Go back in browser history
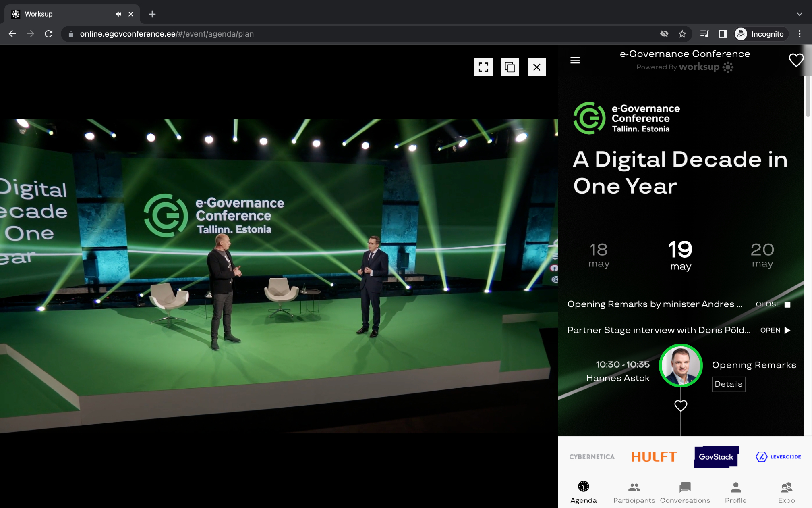 (12, 34)
